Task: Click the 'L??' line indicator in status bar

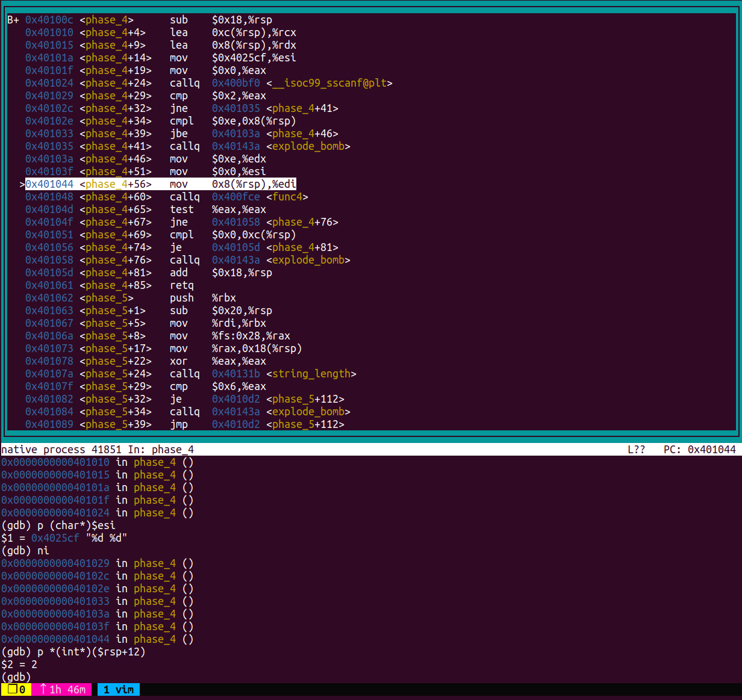Action: (x=637, y=450)
